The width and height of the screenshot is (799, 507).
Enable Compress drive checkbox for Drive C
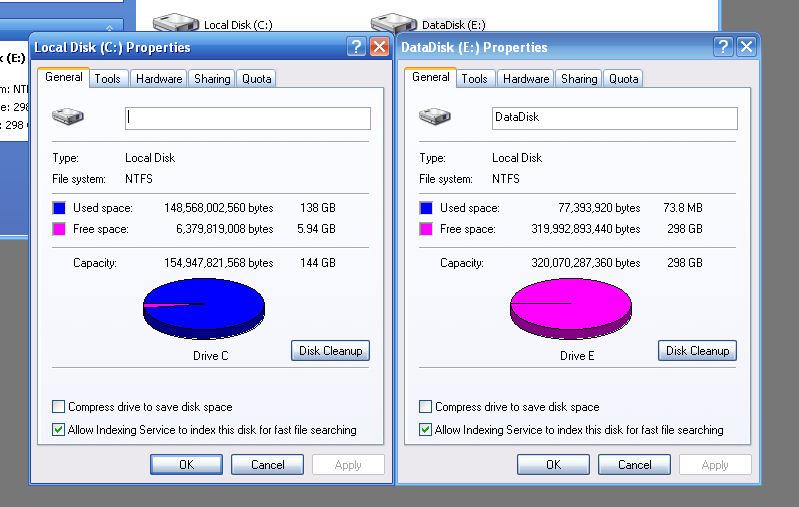click(59, 407)
